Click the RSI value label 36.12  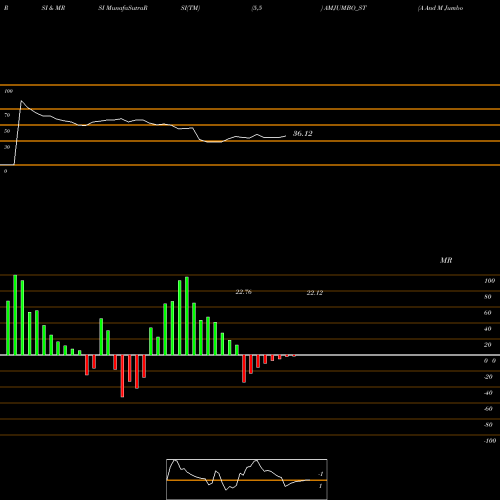(302, 134)
